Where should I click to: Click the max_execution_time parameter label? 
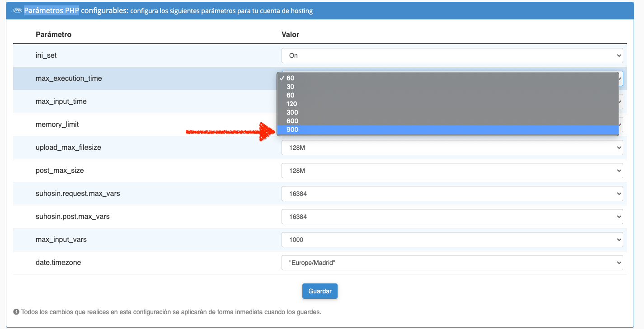69,79
